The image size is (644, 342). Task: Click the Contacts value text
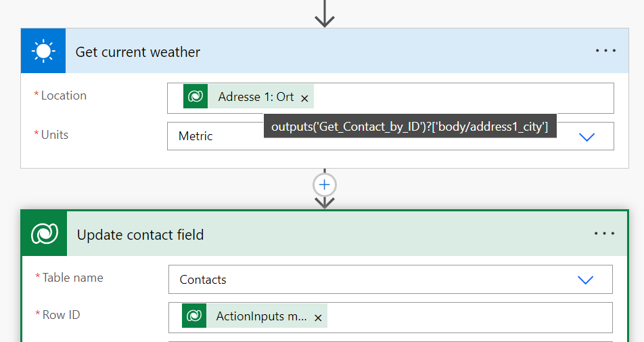click(x=203, y=280)
